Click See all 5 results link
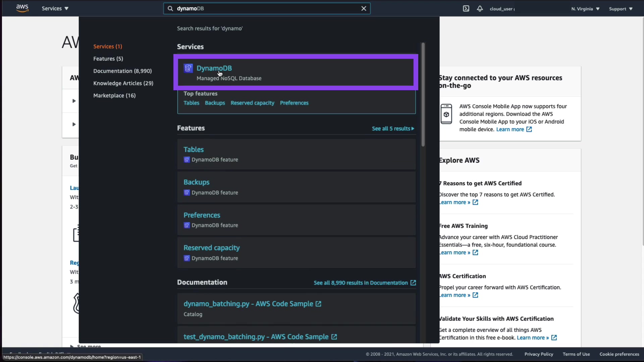The height and width of the screenshot is (362, 644). [x=393, y=129]
